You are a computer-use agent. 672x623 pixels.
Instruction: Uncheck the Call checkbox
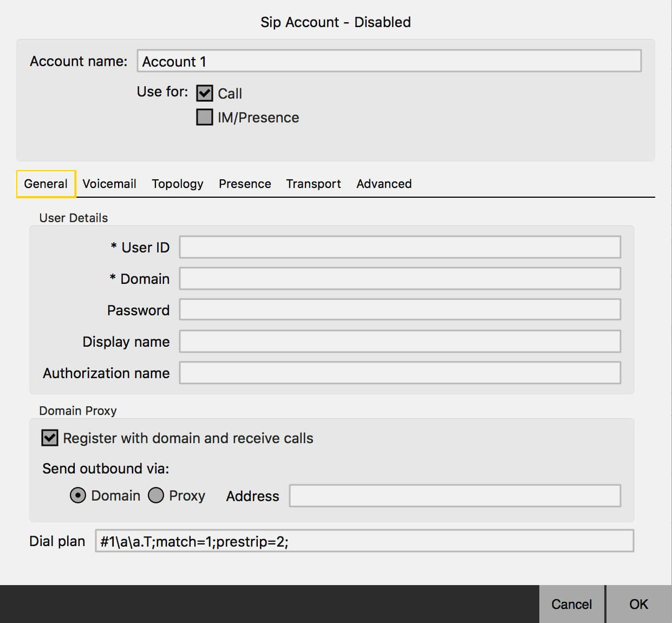(x=204, y=93)
